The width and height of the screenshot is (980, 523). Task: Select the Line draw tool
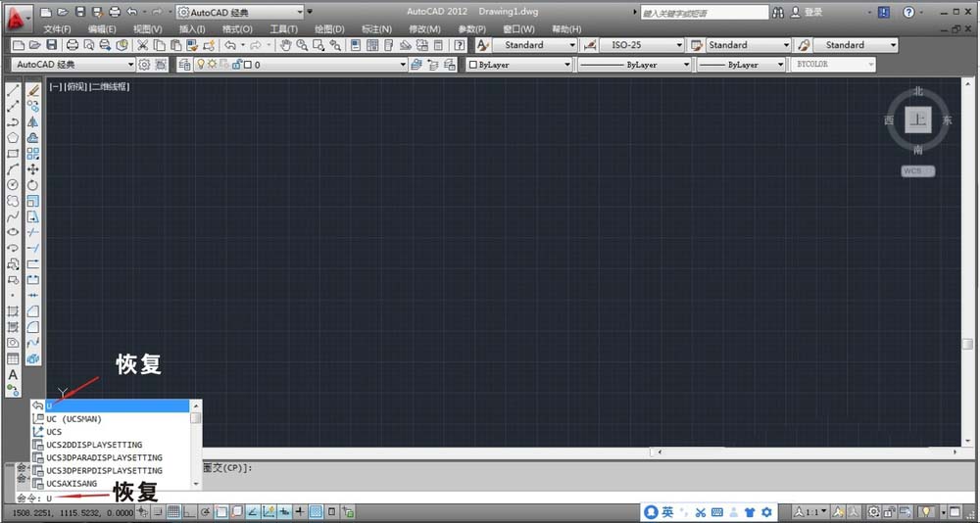pyautogui.click(x=13, y=91)
